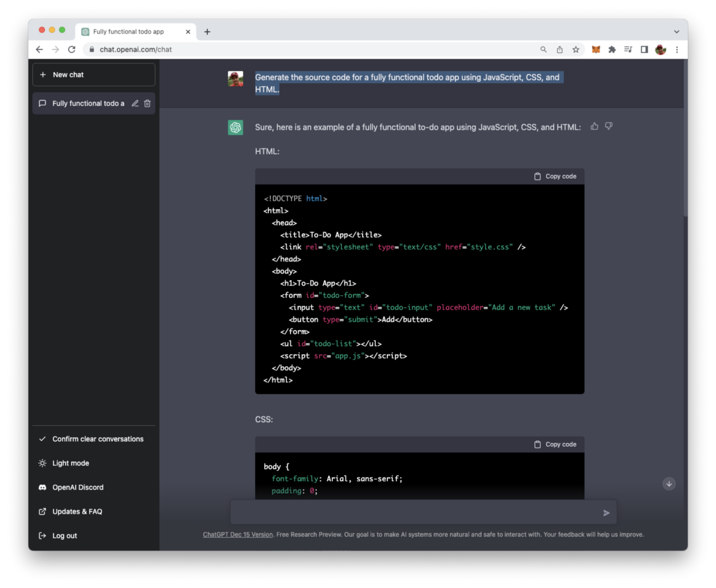Give the response a thumbs down
Image resolution: width=716 pixels, height=588 pixels.
tap(609, 126)
